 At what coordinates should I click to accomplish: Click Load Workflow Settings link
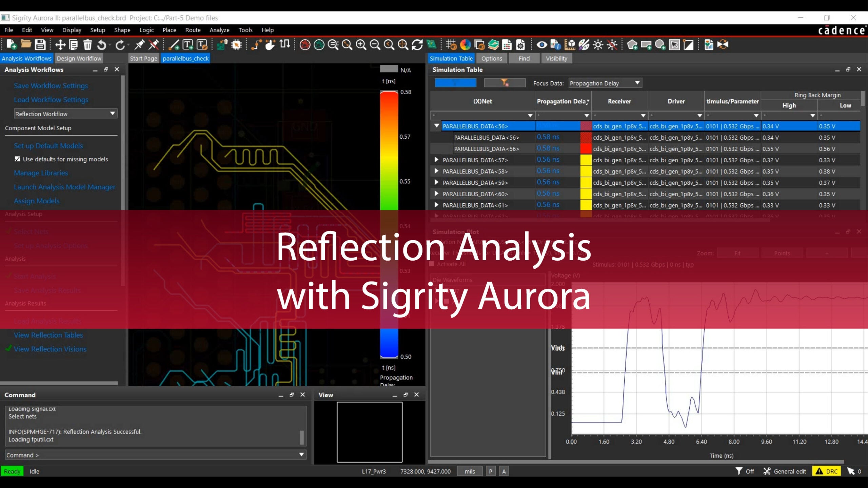51,100
